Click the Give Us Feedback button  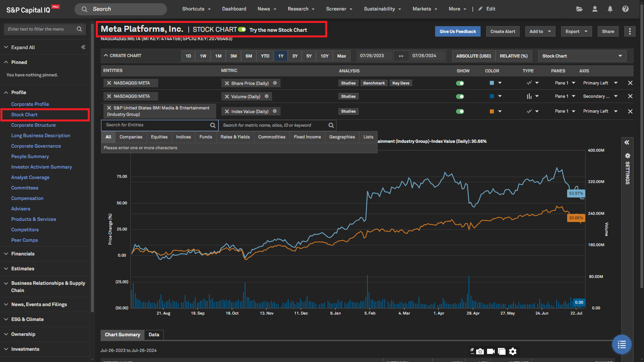tap(458, 31)
